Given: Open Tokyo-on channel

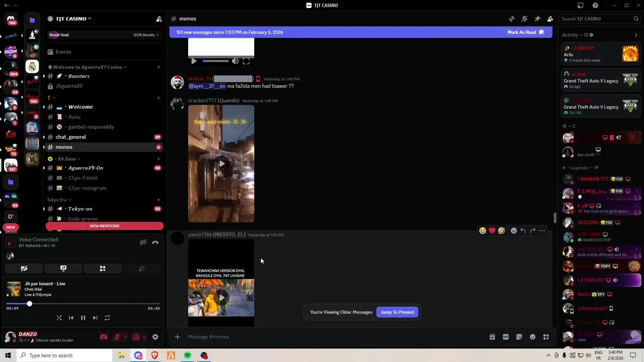Looking at the screenshot, I should pyautogui.click(x=103, y=209).
